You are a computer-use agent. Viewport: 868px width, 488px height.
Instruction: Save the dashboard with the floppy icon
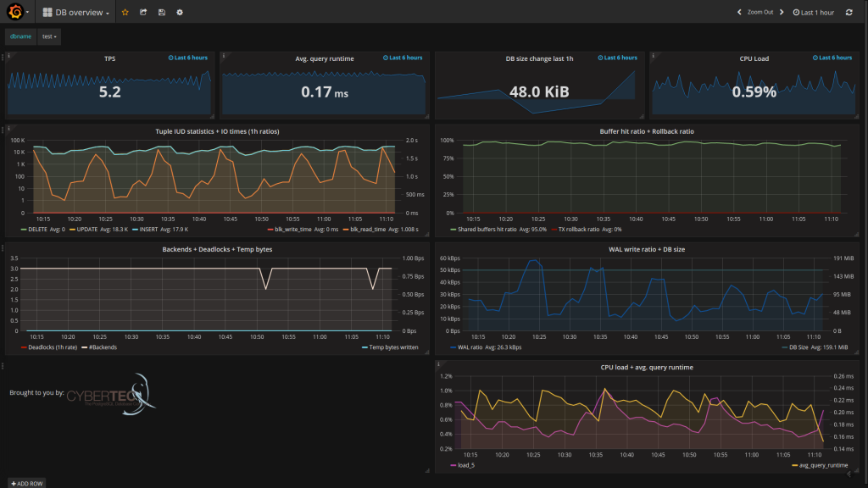point(161,13)
